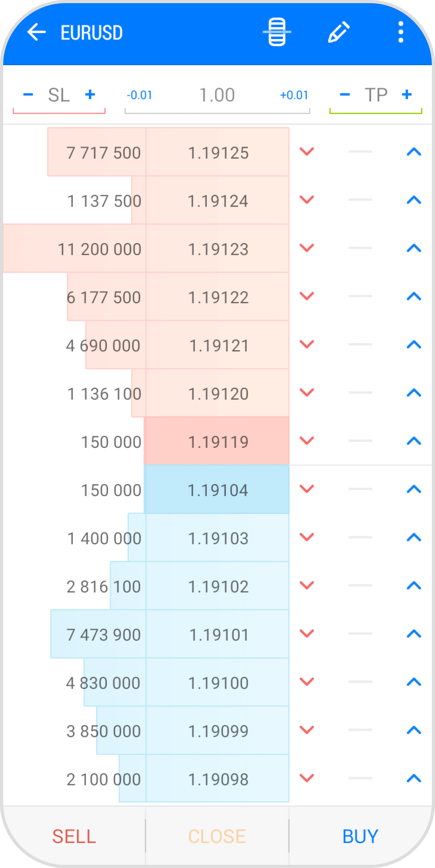The image size is (435, 868).
Task: Go back using the arrow icon
Action: click(36, 32)
